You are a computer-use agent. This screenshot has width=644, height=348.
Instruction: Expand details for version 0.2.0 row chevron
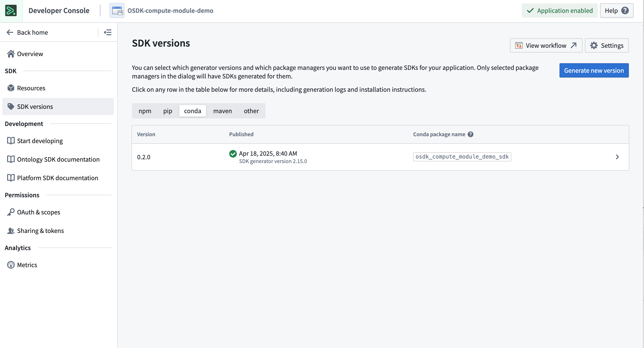(618, 157)
